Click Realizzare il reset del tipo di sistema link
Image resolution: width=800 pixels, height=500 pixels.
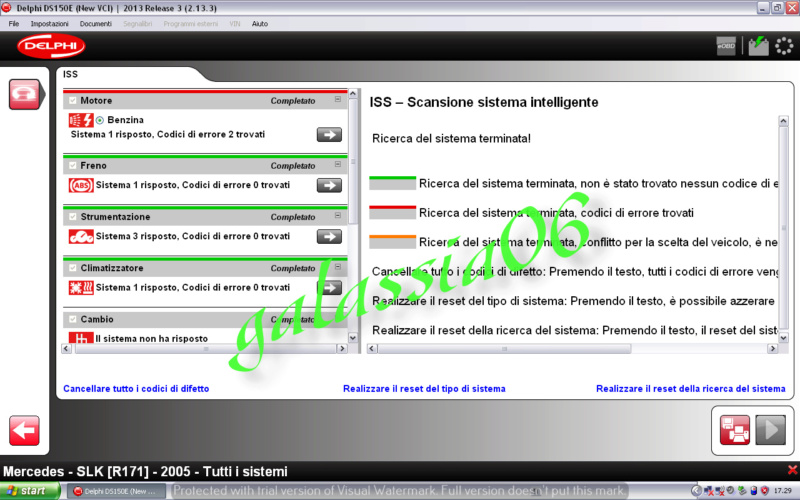(x=424, y=389)
